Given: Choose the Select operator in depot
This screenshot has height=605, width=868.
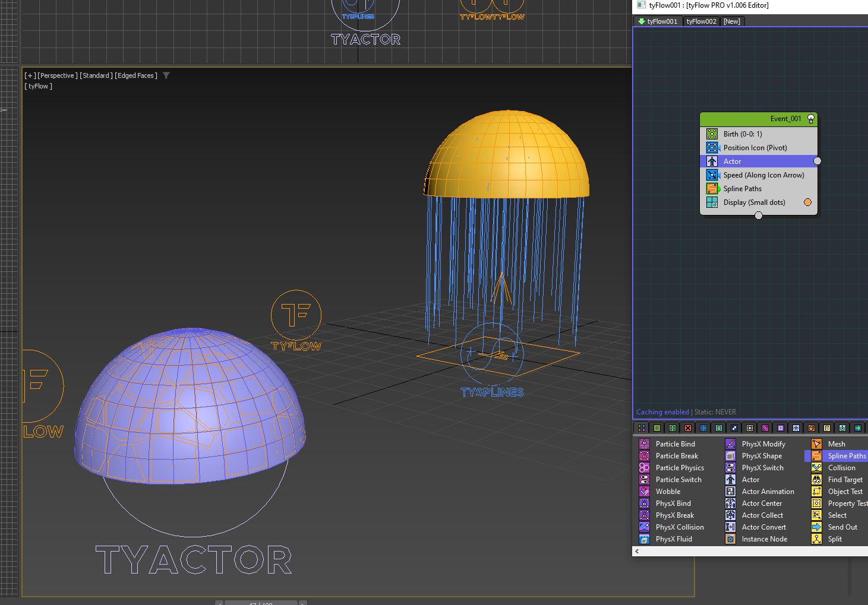Looking at the screenshot, I should pyautogui.click(x=829, y=515).
